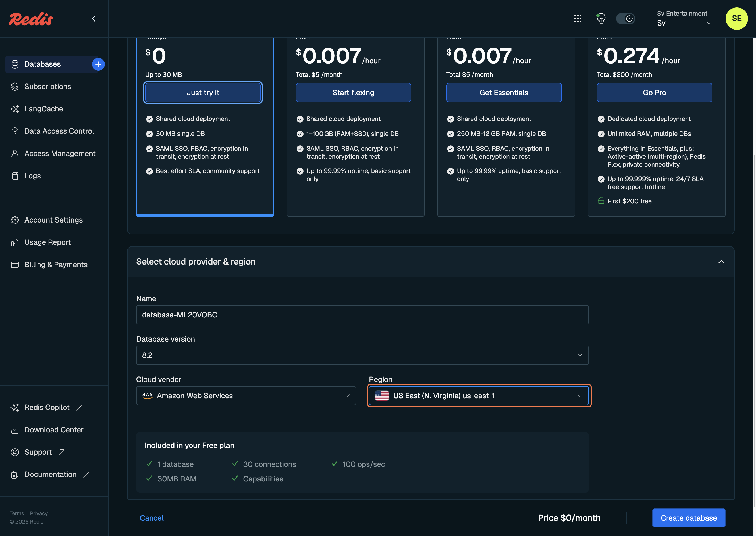Screen dimensions: 756x536
Task: Open Access Management settings
Action: click(60, 153)
